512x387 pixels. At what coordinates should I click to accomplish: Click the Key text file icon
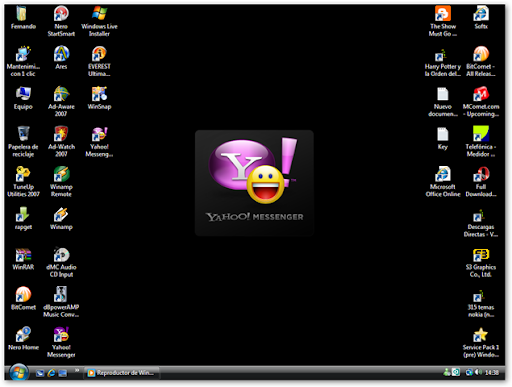(443, 138)
